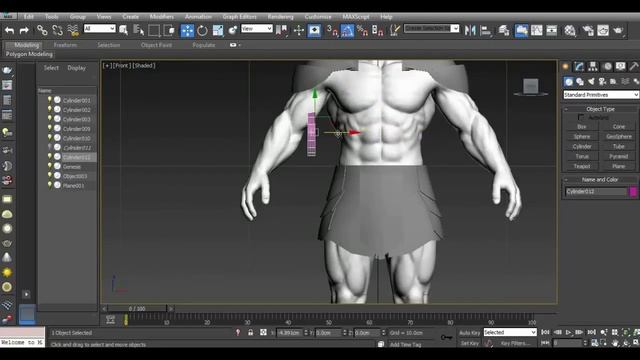Open the selection filter 'All' dropdown
This screenshot has height=360, width=640.
[x=100, y=29]
